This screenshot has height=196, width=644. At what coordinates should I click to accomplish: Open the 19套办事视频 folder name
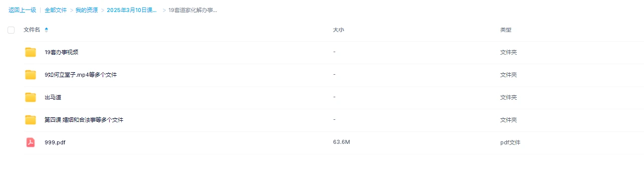[61, 52]
